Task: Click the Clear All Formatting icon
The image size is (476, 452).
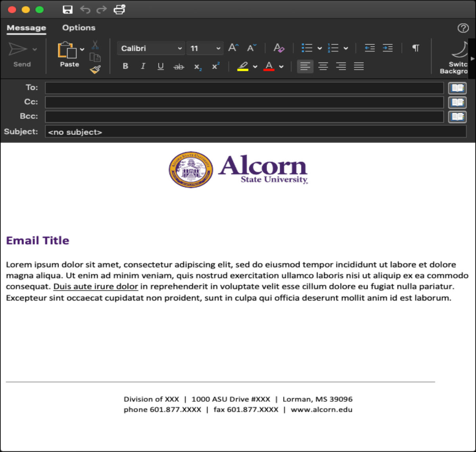Action: tap(279, 48)
